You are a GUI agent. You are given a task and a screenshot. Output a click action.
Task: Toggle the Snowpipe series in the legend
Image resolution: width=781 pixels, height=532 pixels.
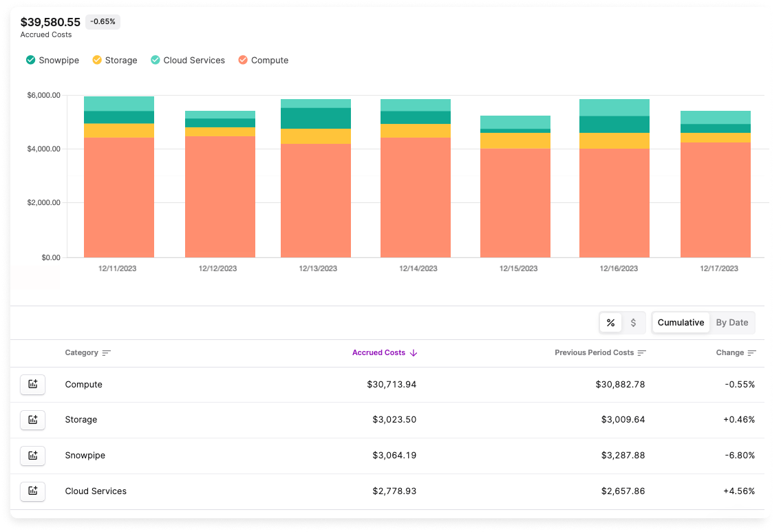[x=52, y=60]
